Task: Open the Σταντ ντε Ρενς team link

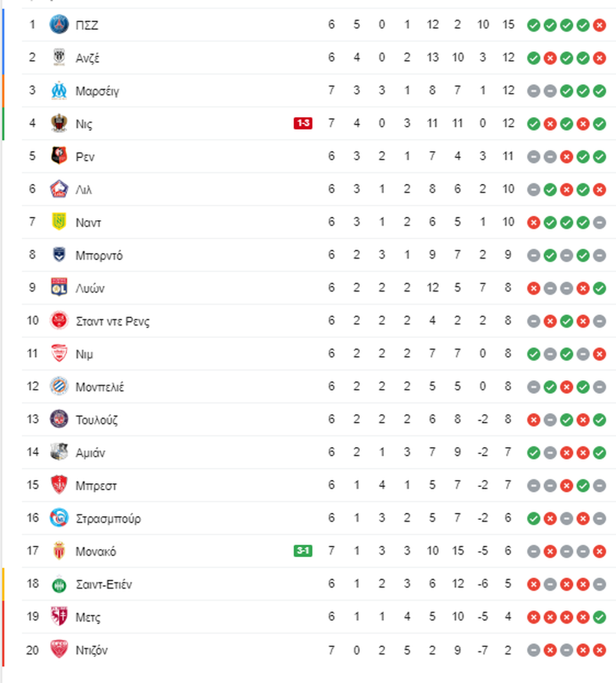Action: (113, 321)
